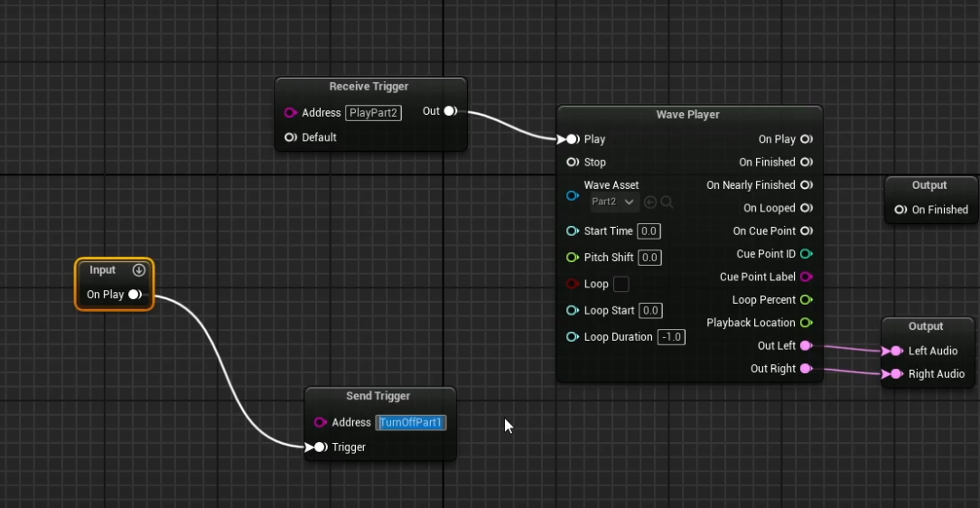
Task: Click the use-selected-asset arrow beside Wave Asset
Action: click(650, 202)
